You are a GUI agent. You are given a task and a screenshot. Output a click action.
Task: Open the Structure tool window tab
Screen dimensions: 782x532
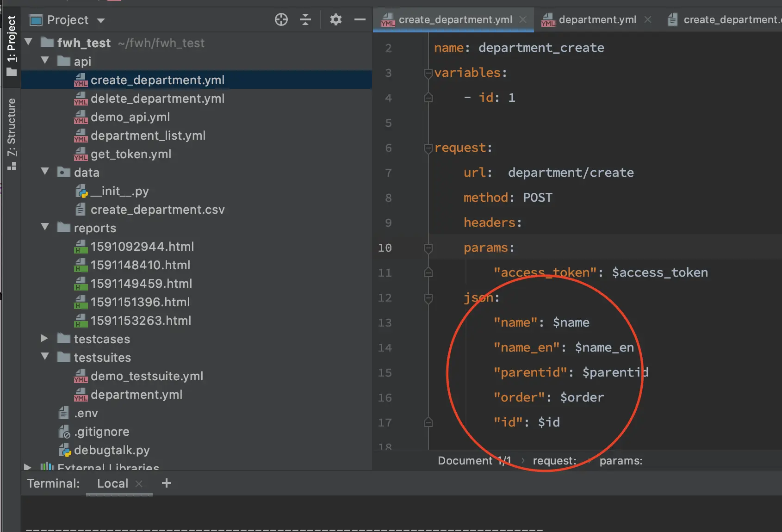click(x=12, y=134)
